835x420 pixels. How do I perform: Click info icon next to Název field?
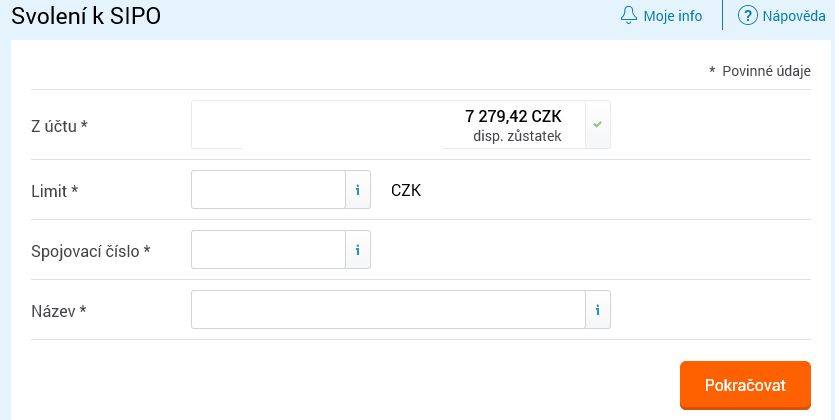pos(597,310)
